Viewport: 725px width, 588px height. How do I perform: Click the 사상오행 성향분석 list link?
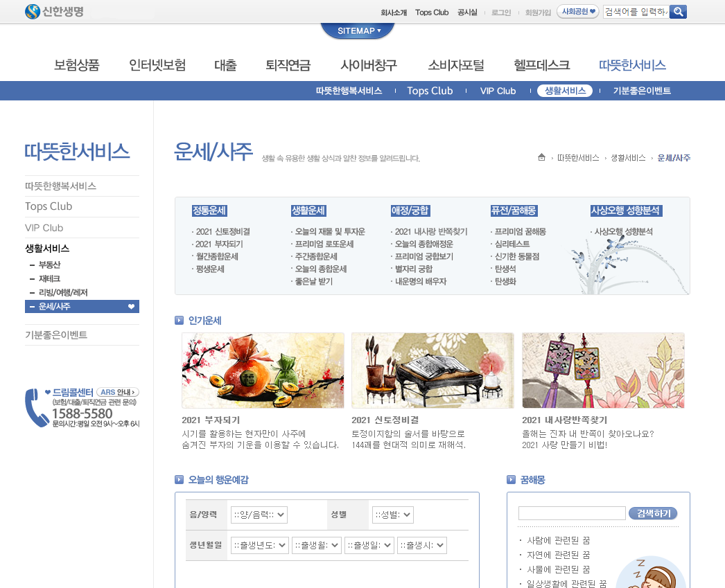pos(623,231)
